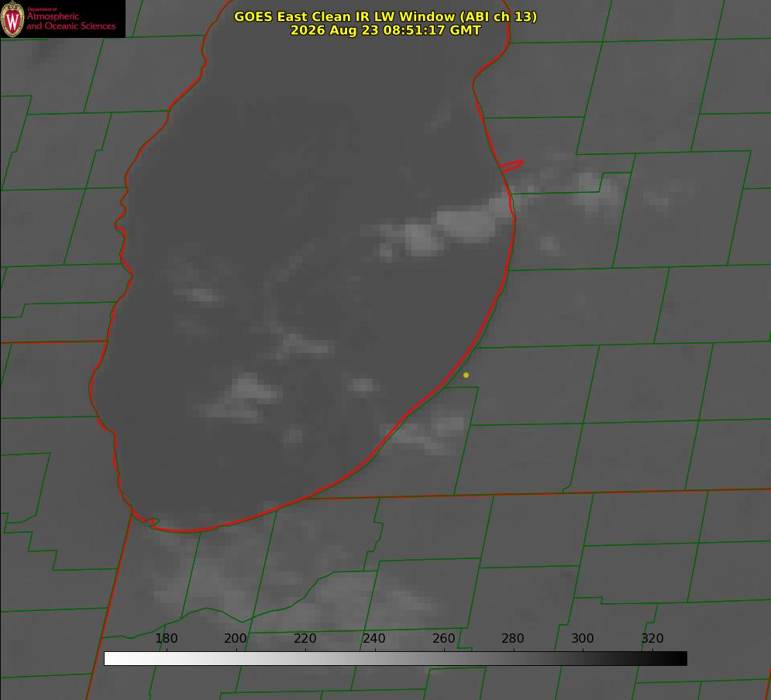Click the brightest cloud patch on eastern lakeshore
The image size is (771, 700).
click(467, 224)
